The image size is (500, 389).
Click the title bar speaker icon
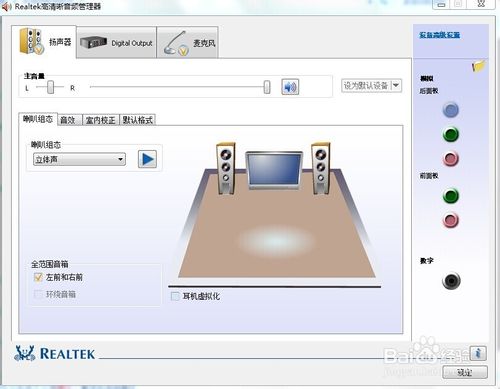click(x=7, y=6)
